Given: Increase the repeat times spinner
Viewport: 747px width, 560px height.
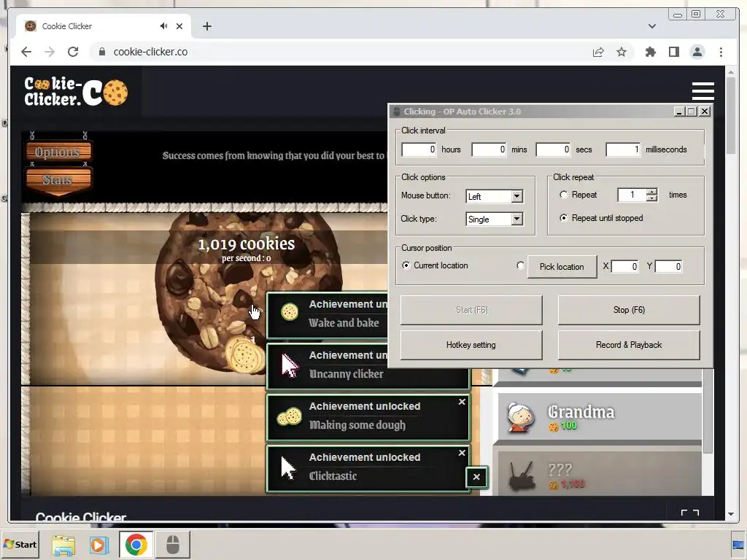Looking at the screenshot, I should (x=651, y=192).
